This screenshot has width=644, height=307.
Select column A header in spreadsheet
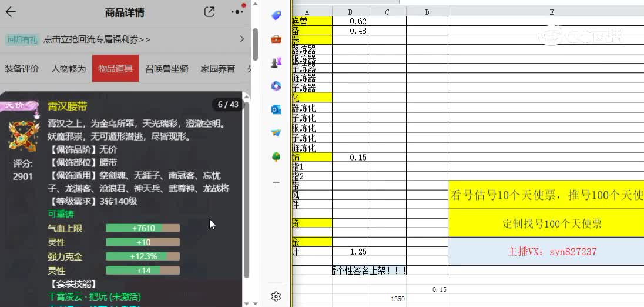click(x=311, y=12)
